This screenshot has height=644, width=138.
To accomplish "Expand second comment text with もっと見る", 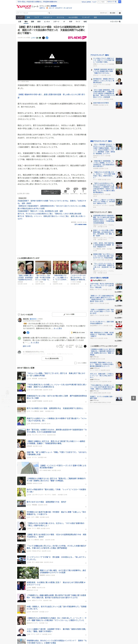I will tap(35, 343).
